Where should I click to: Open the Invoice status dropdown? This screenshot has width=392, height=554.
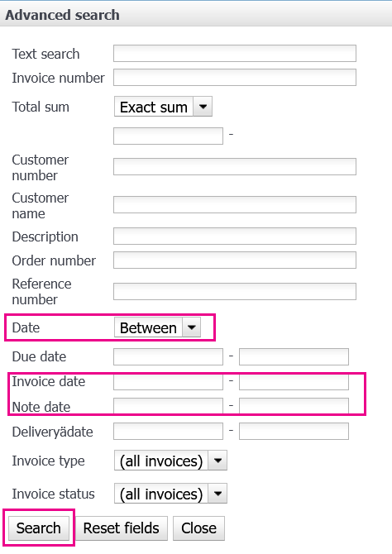[170, 494]
